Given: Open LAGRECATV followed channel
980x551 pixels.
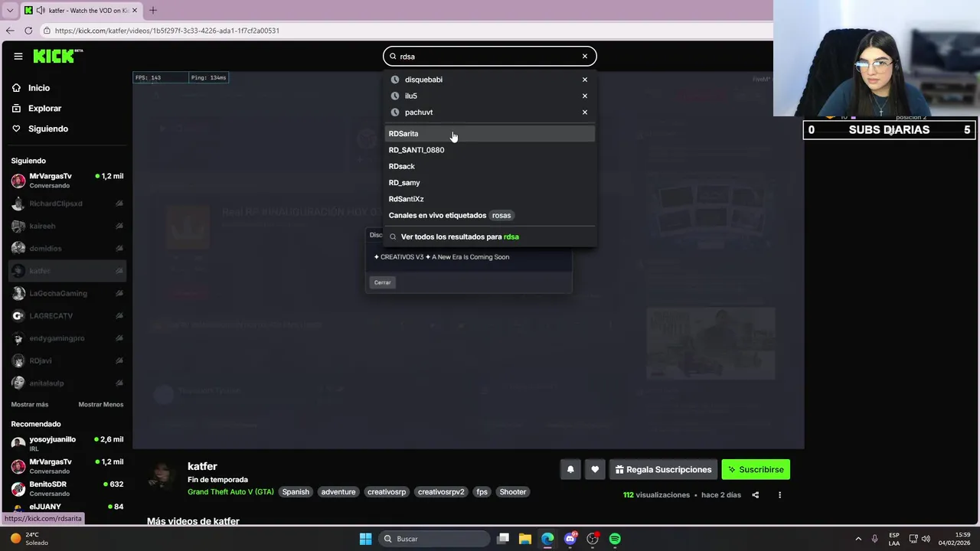Looking at the screenshot, I should (x=67, y=315).
